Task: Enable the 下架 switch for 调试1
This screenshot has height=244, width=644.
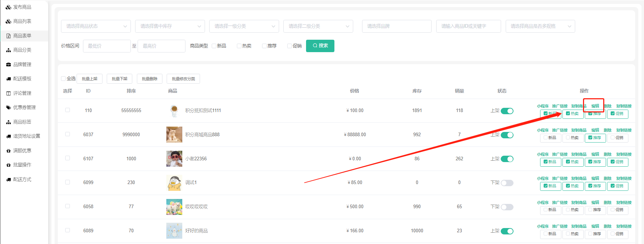Action: tap(507, 183)
